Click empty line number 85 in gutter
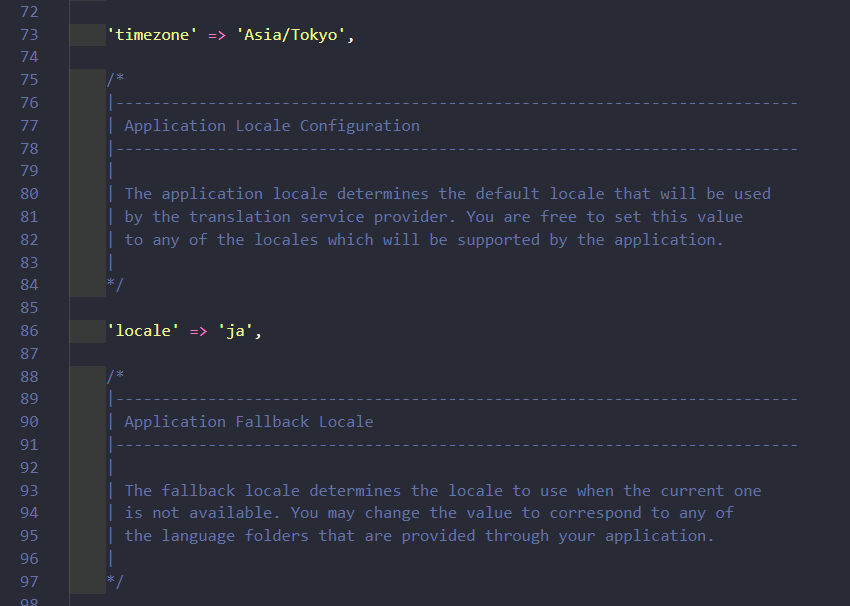This screenshot has height=606, width=850. (29, 308)
